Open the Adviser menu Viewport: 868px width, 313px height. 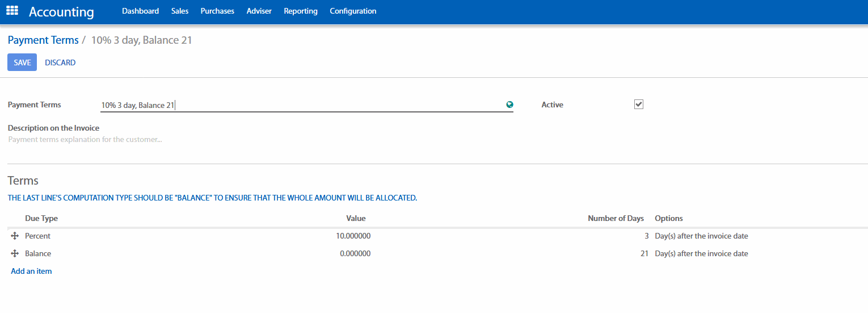[x=259, y=11]
